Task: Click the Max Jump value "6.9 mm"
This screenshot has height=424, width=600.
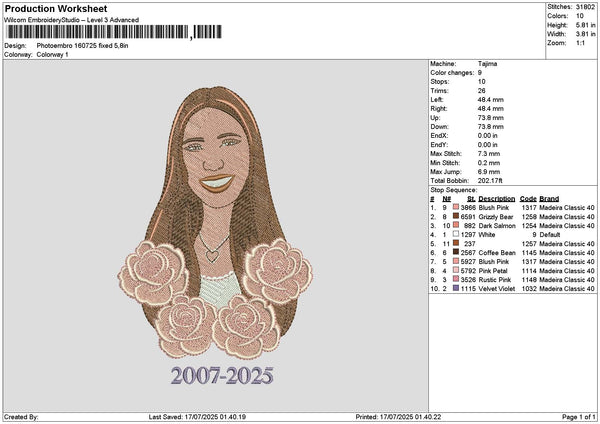Action: point(489,172)
